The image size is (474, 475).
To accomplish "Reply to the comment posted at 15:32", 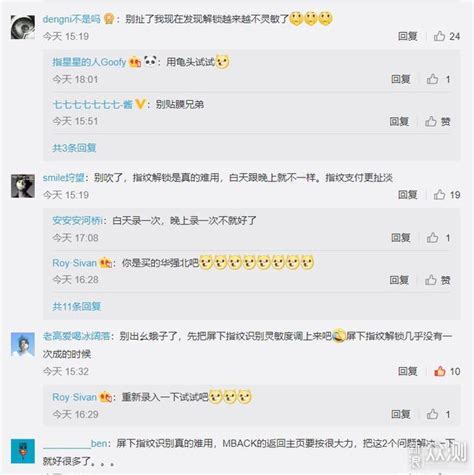I will point(408,371).
